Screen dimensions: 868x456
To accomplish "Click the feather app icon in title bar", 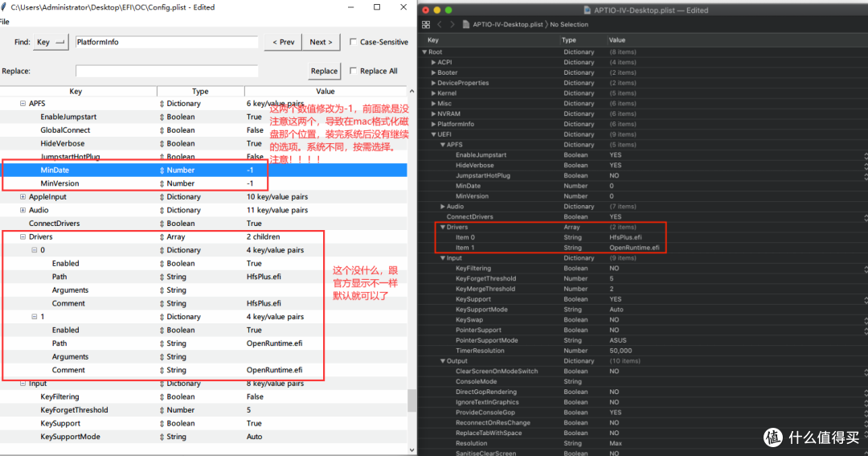I will click(5, 7).
